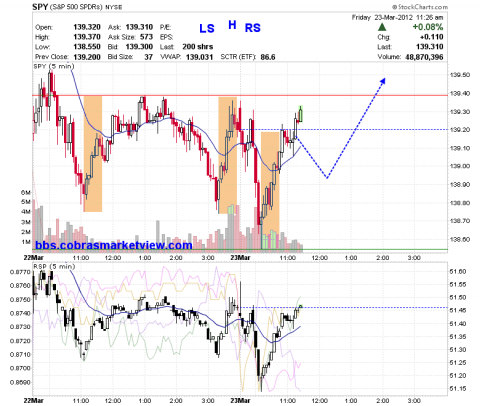
Task: Click the 51.45 RSP price axis label
Action: 458,310
